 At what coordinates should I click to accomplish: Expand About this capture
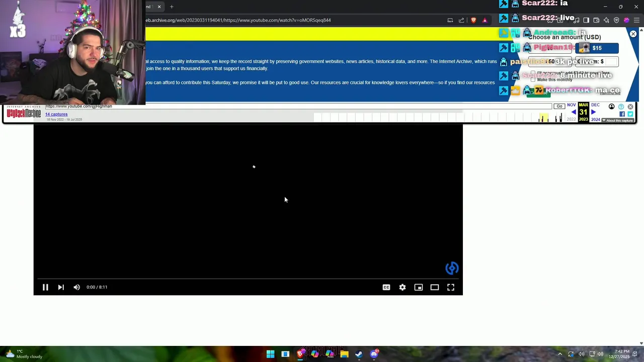pyautogui.click(x=618, y=121)
